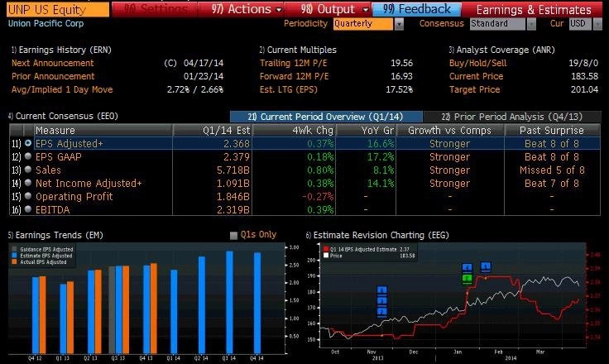Click the Q1/14 Est column header
Screen dimensions: 609x364
[x=213, y=130]
